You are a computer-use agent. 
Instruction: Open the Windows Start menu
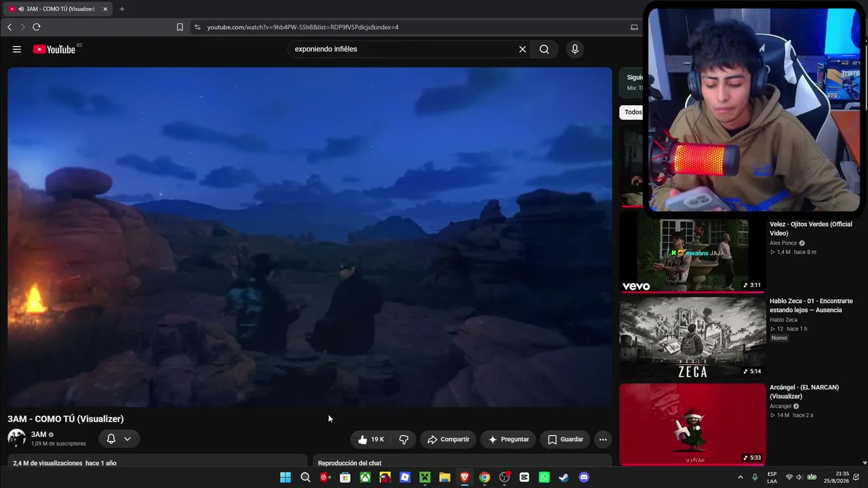click(x=285, y=477)
